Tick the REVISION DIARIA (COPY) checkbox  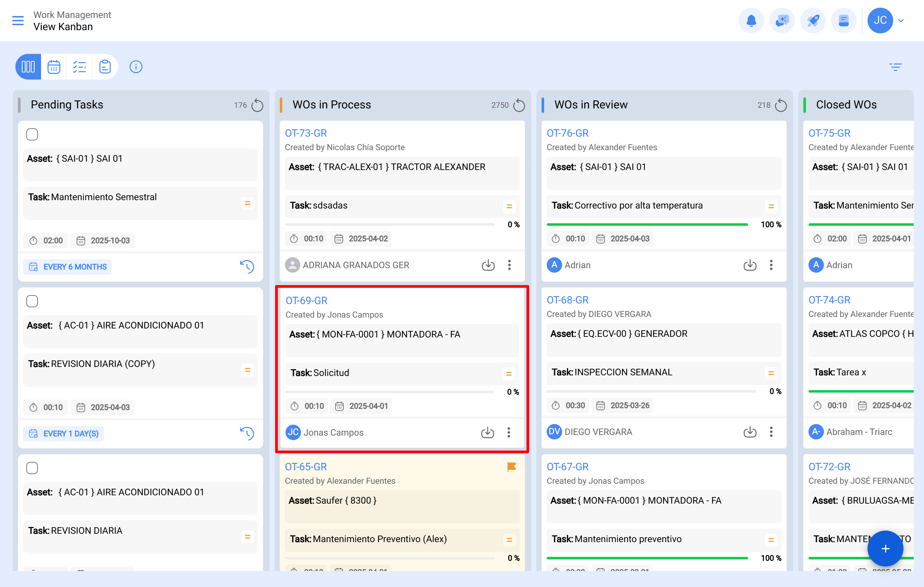[32, 301]
